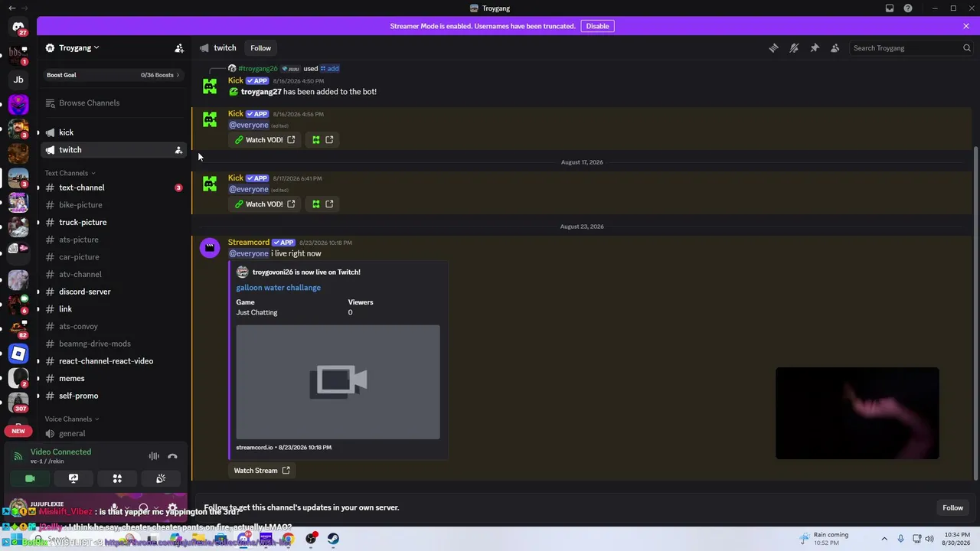Viewport: 980px width, 551px height.
Task: Collapse the Text Channels category
Action: click(x=70, y=173)
